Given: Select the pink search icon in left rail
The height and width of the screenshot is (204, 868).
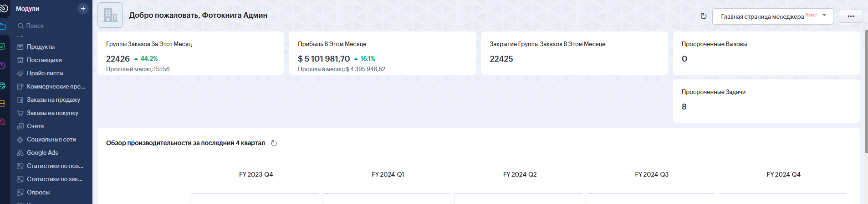Looking at the screenshot, I should [x=3, y=122].
